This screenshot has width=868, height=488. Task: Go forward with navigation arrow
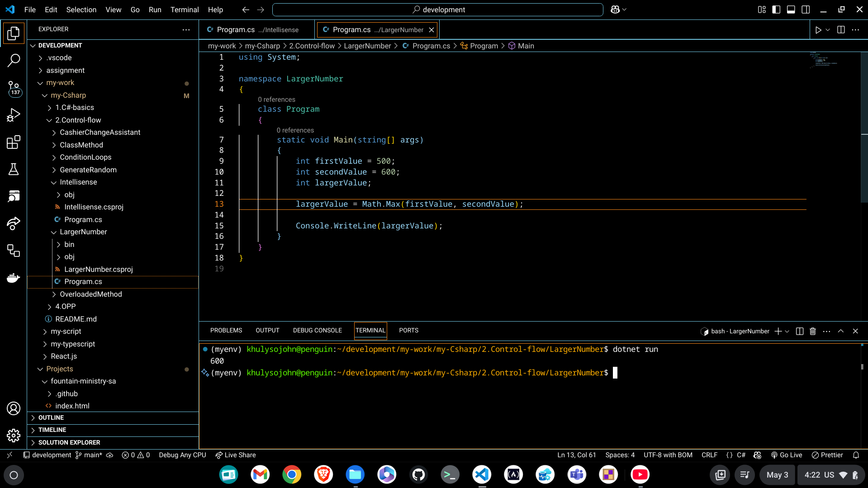tap(261, 9)
